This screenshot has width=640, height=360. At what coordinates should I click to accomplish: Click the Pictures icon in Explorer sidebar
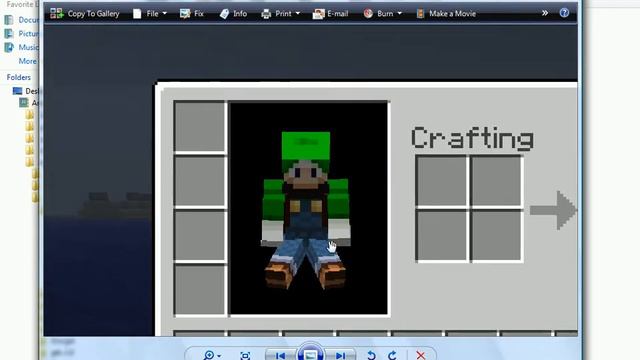[9, 33]
